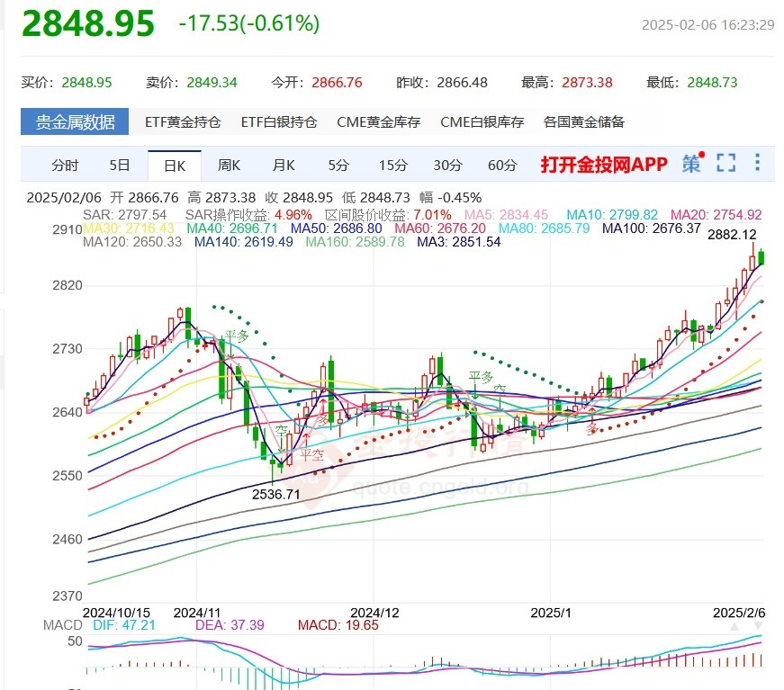Show the 60分 interval chart

(x=502, y=165)
